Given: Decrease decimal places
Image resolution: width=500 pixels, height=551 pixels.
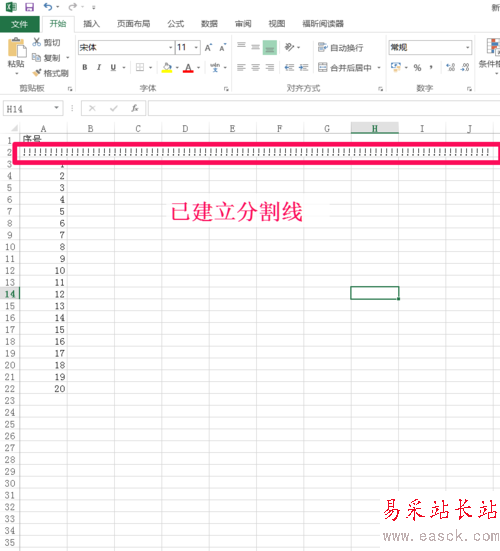Looking at the screenshot, I should click(x=465, y=67).
